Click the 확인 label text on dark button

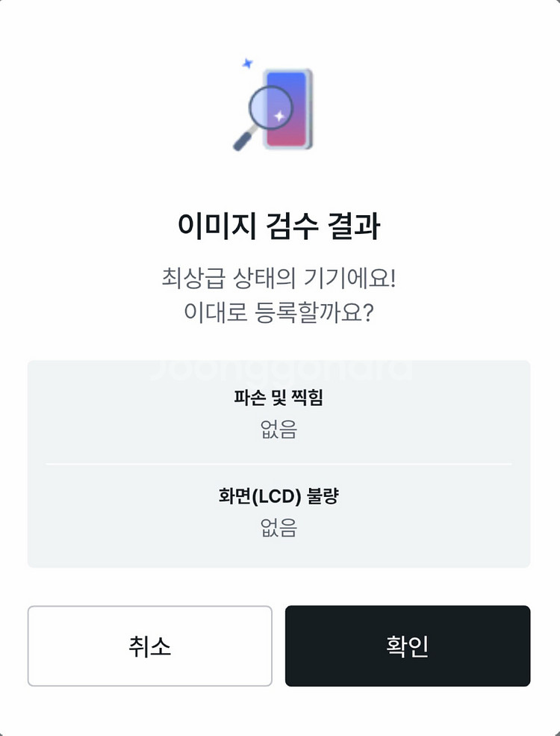407,646
